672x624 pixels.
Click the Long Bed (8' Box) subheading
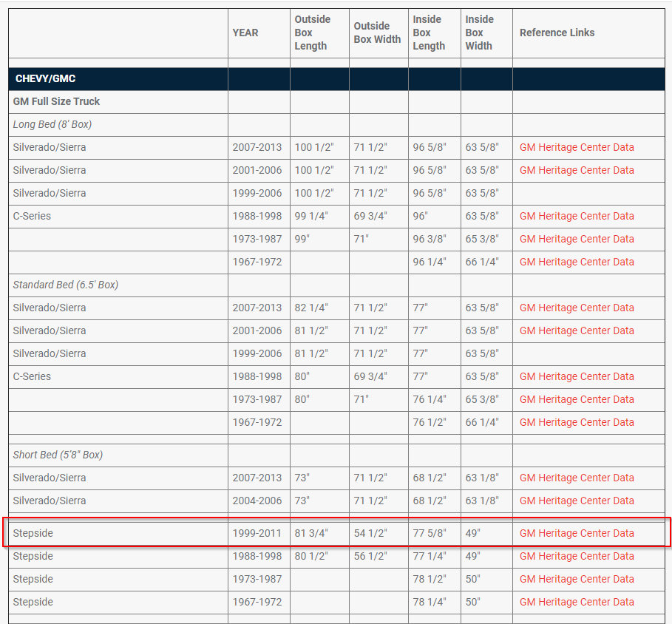pyautogui.click(x=52, y=124)
